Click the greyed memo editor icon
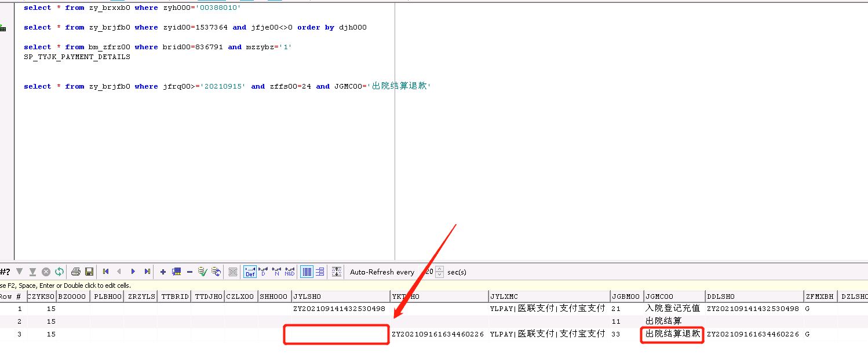The height and width of the screenshot is (355, 868). point(232,272)
